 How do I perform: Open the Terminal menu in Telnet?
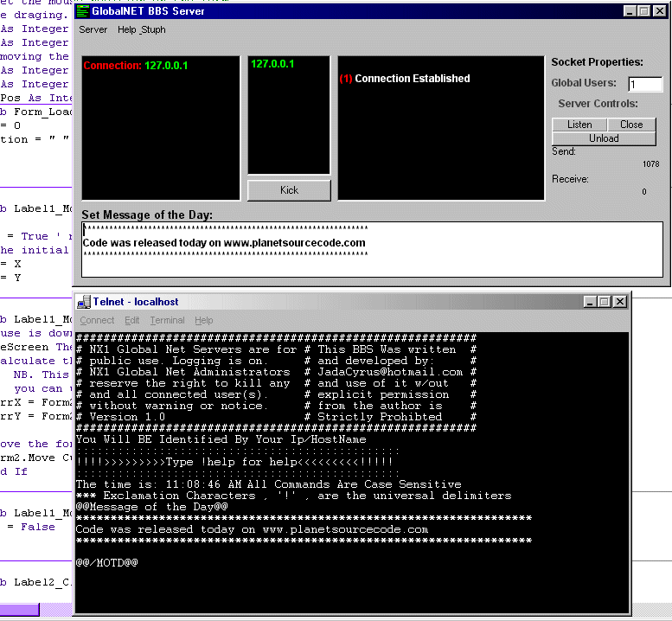coord(167,320)
